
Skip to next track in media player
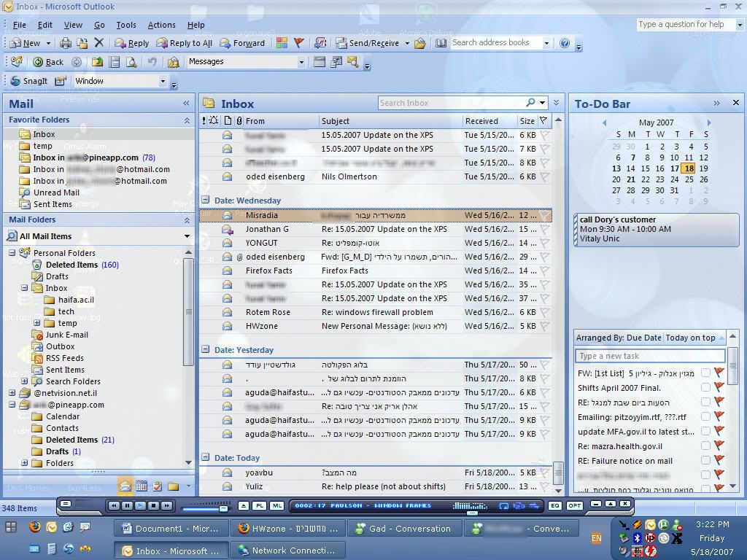tap(167, 506)
